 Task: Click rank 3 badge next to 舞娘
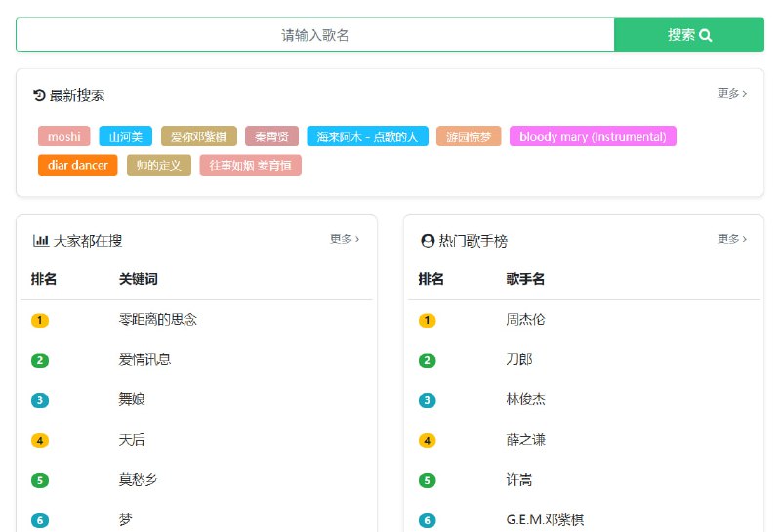40,400
